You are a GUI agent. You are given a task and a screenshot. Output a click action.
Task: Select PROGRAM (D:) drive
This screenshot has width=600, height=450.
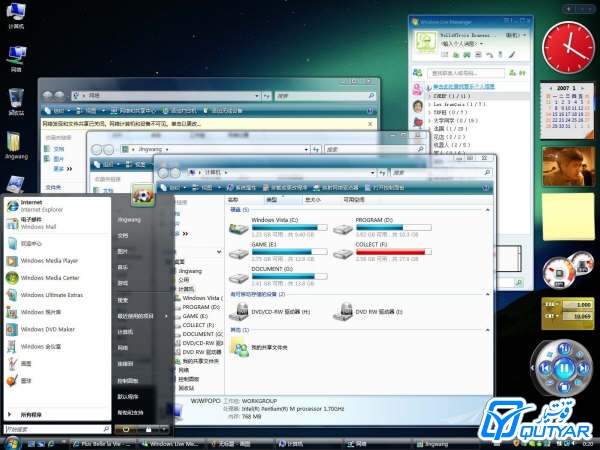click(382, 227)
